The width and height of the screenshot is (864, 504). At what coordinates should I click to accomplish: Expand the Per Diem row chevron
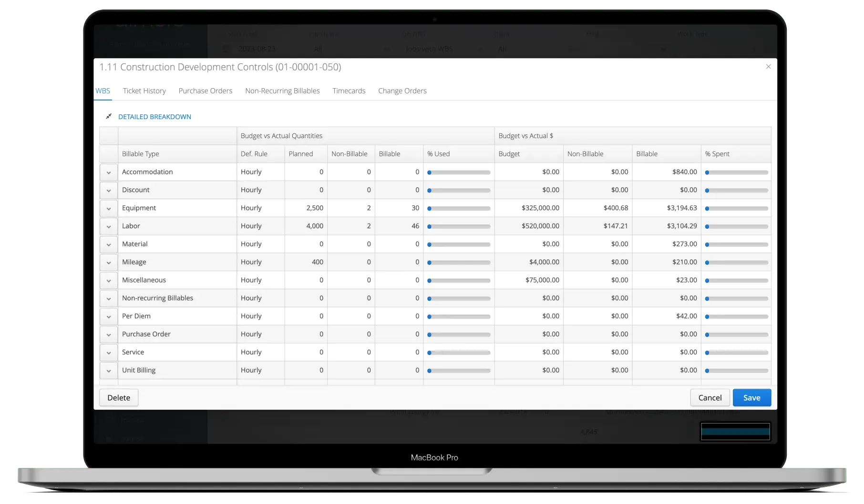(x=109, y=317)
